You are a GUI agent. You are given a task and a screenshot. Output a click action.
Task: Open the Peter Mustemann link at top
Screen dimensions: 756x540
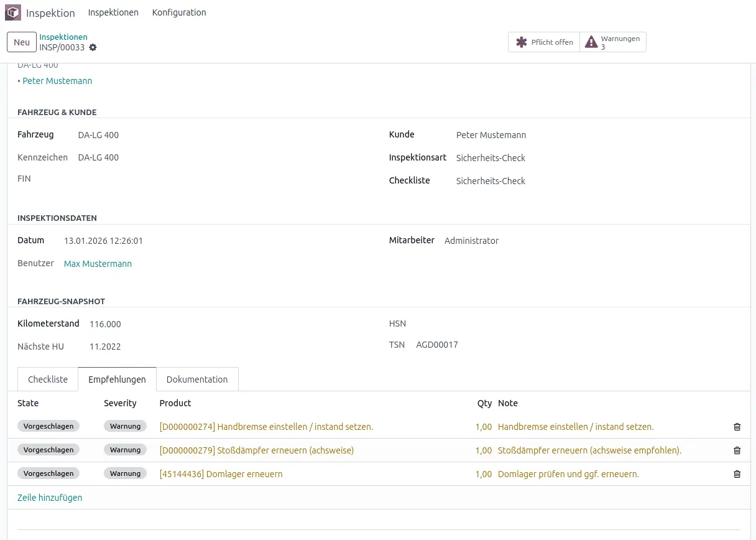click(57, 81)
